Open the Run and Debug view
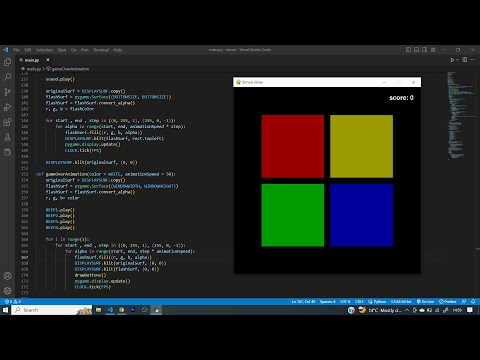This screenshot has width=480, height=360. [7, 107]
